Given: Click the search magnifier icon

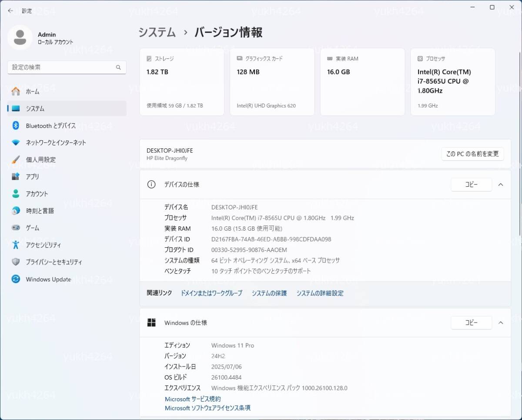Looking at the screenshot, I should 118,67.
